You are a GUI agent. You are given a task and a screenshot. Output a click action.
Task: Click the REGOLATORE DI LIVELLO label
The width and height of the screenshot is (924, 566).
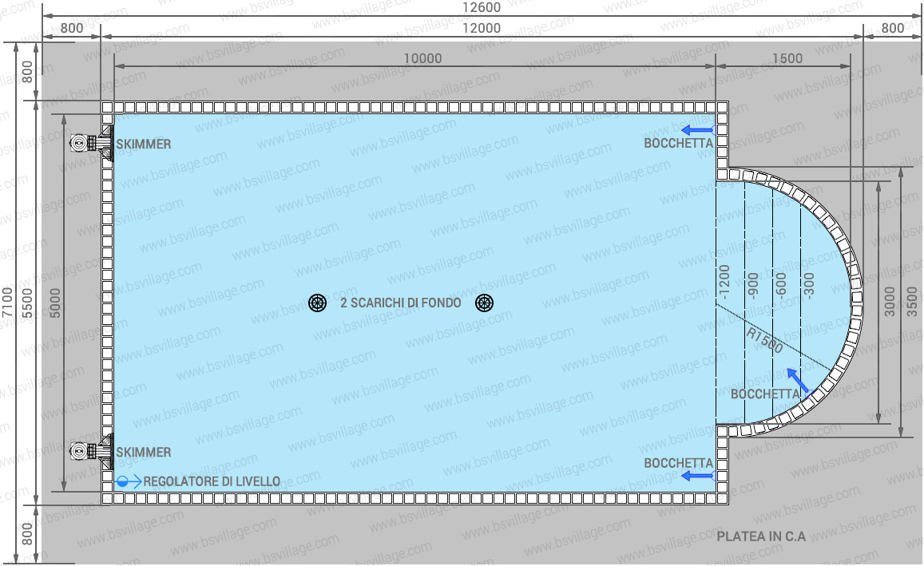212,481
